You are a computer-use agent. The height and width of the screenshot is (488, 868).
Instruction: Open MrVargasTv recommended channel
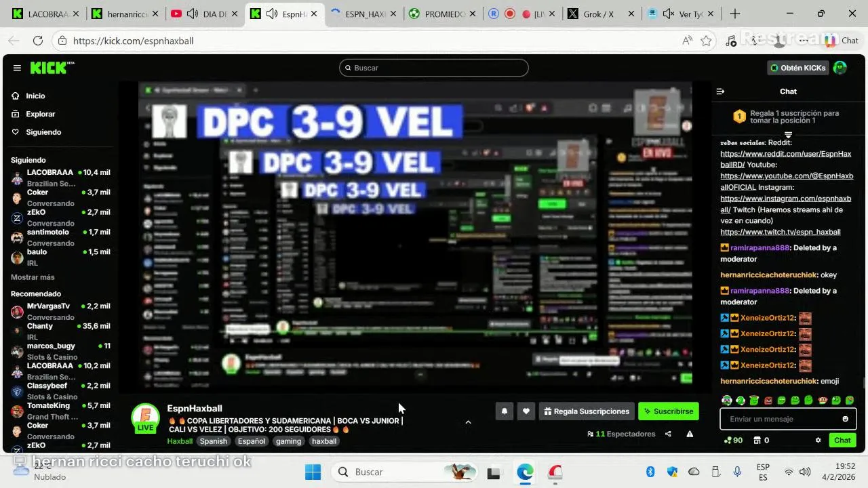click(61, 311)
